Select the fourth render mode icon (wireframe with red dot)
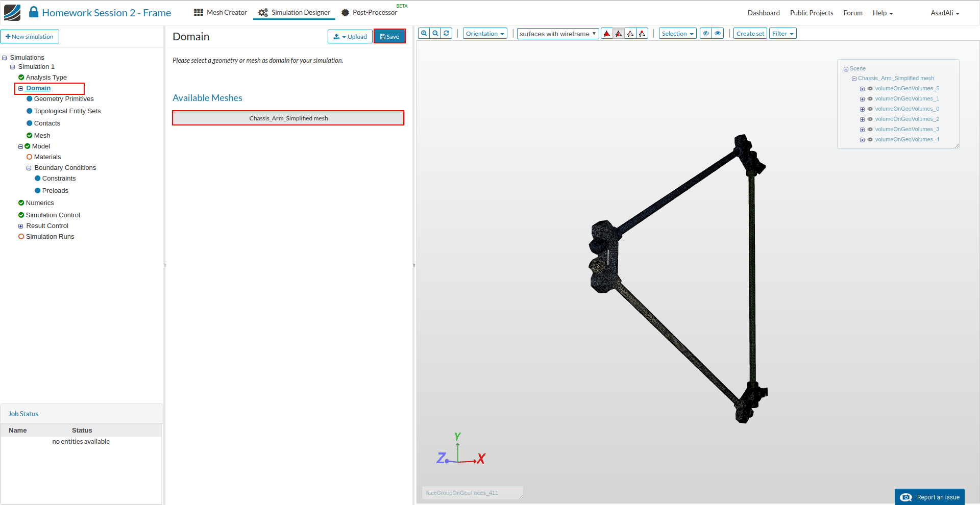 (x=642, y=34)
